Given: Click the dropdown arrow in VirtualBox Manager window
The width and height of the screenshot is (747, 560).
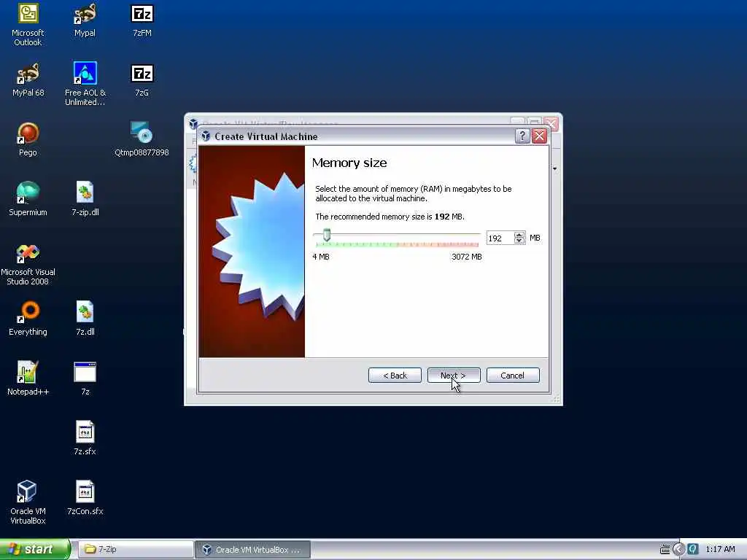Looking at the screenshot, I should coord(554,168).
